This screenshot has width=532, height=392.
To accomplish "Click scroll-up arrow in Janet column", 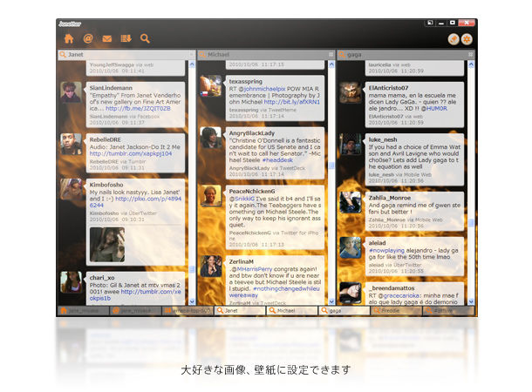I will [192, 64].
